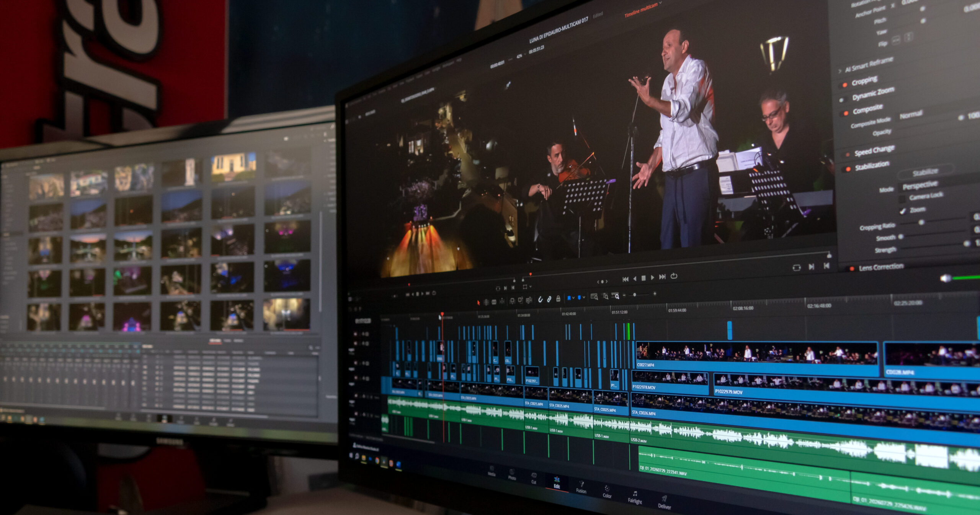The width and height of the screenshot is (980, 515).
Task: Click the Replace Clip toolbar icon
Action: click(529, 300)
